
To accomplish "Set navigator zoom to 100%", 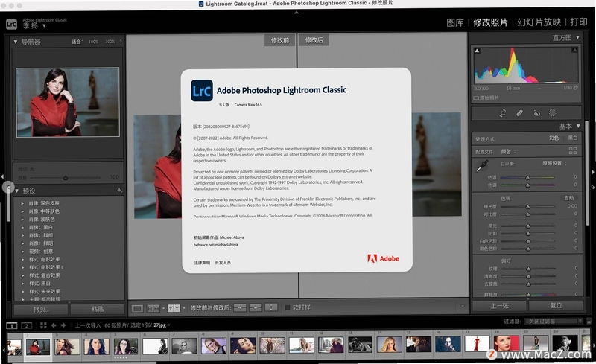I will [x=94, y=42].
